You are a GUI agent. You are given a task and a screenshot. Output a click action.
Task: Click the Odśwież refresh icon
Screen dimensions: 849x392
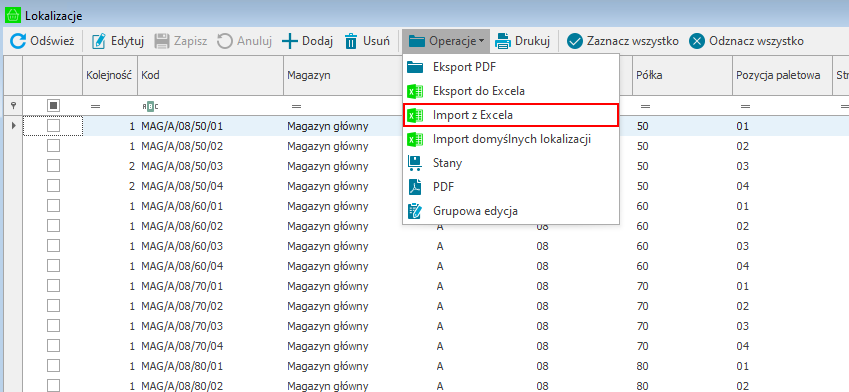pos(18,41)
